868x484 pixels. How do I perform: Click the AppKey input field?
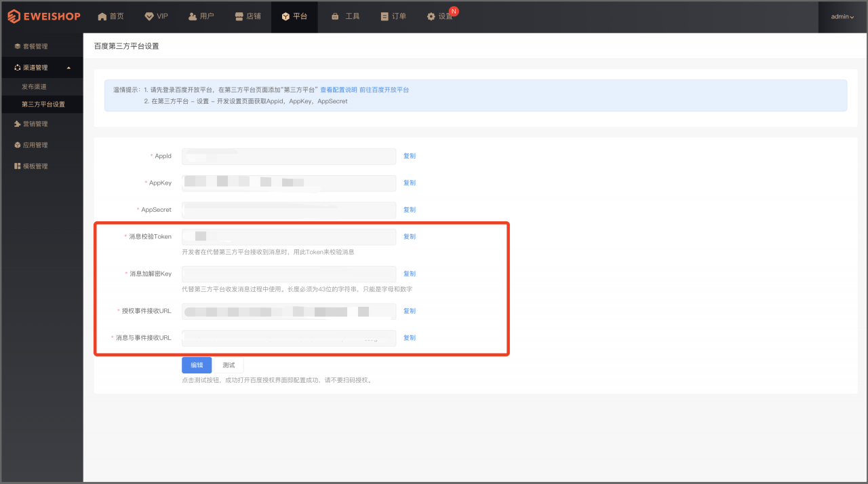(x=289, y=183)
